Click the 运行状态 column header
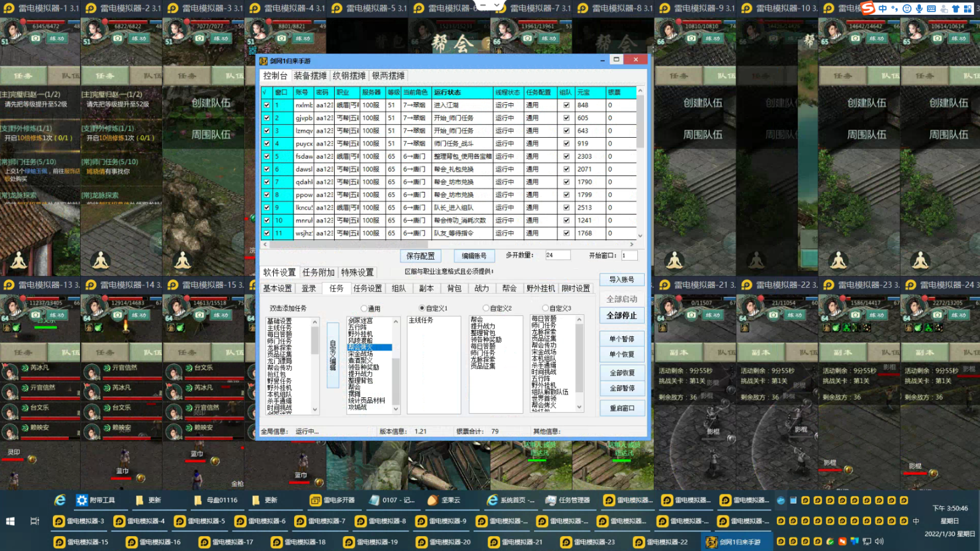 pyautogui.click(x=463, y=92)
